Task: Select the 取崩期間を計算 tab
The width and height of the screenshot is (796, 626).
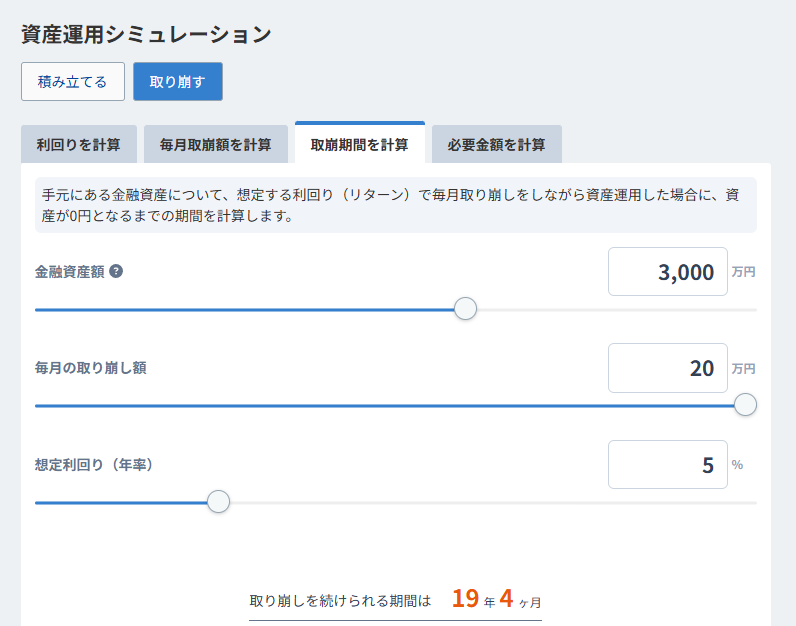Action: 359,144
